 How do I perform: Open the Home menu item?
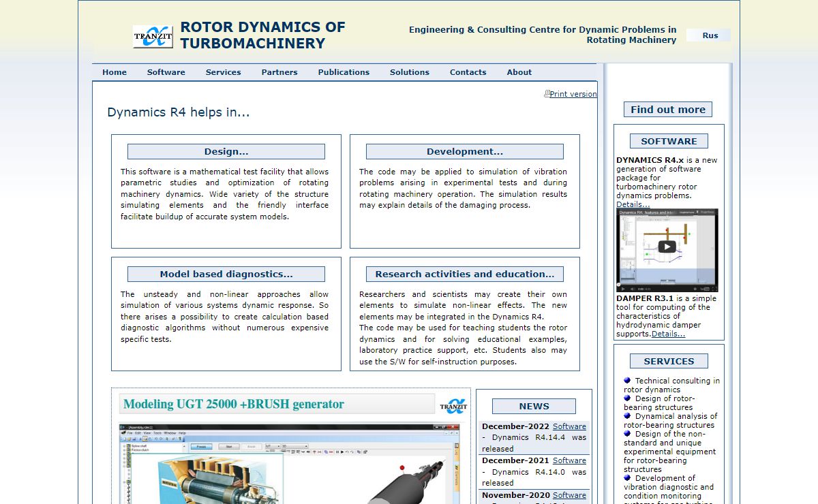115,72
